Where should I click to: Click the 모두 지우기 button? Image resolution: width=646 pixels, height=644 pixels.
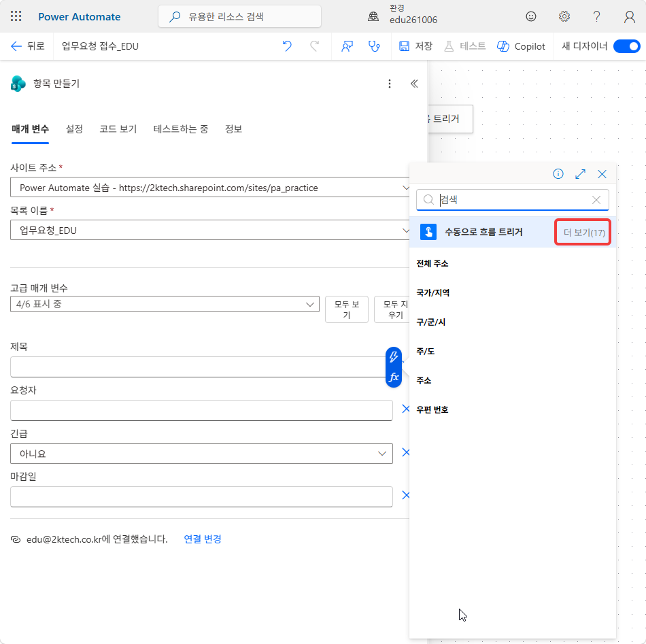pos(392,309)
